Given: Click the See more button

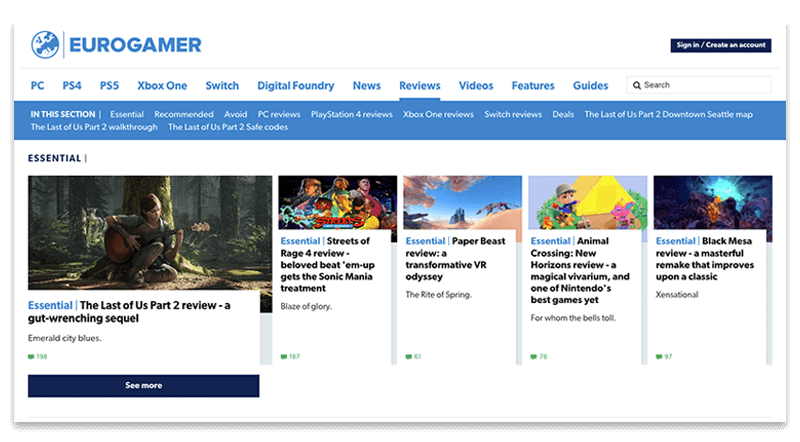Looking at the screenshot, I should (x=143, y=386).
